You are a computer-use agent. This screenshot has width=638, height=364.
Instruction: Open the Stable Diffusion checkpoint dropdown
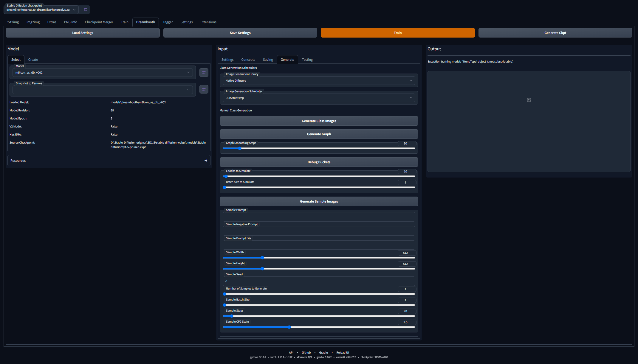click(x=41, y=10)
